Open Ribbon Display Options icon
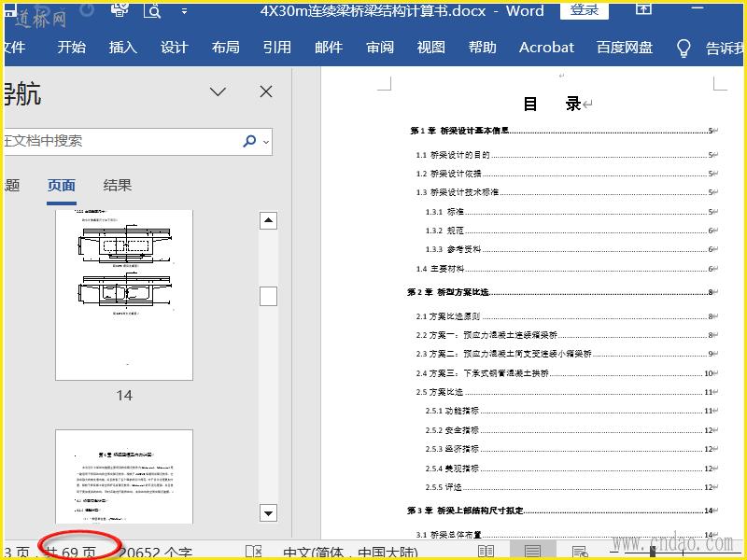Screen dimensions: 747x560 [x=644, y=8]
